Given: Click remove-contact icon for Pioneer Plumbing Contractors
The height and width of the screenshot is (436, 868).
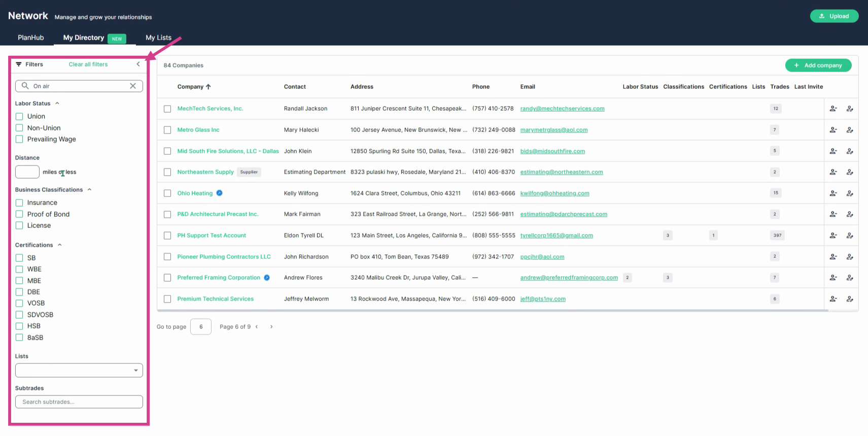Looking at the screenshot, I should click(833, 257).
